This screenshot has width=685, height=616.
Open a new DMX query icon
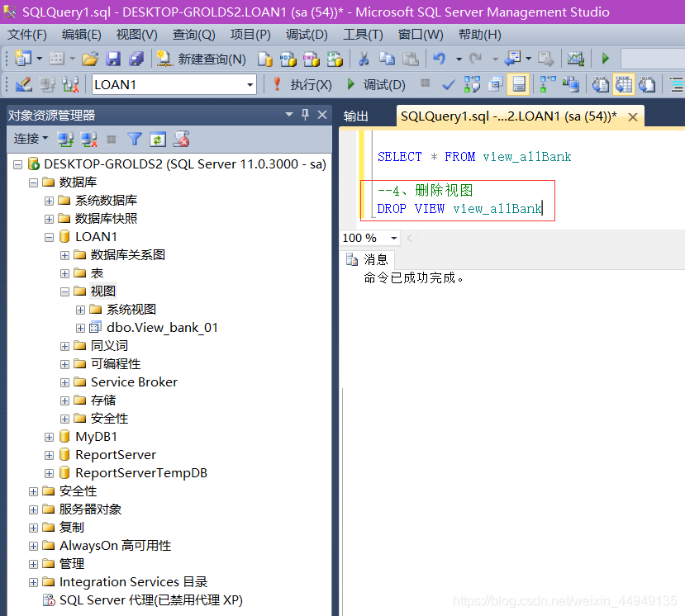click(311, 59)
